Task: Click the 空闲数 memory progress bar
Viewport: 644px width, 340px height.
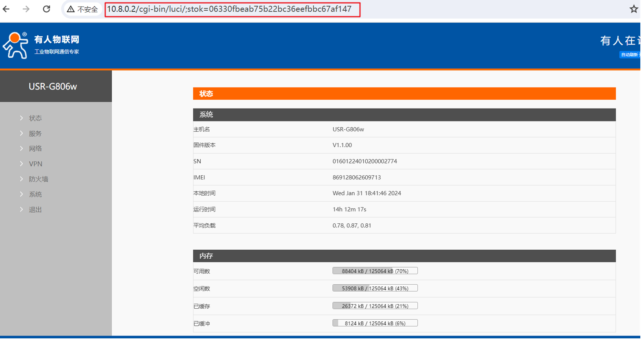Action: click(375, 289)
